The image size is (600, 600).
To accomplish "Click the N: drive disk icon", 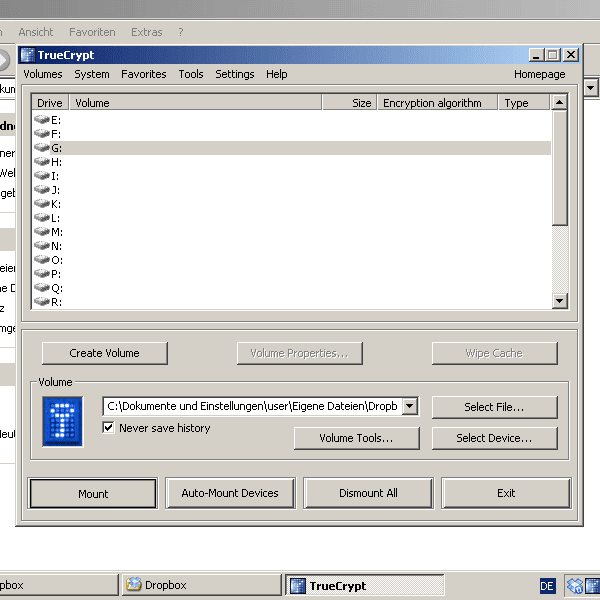I will pyautogui.click(x=42, y=246).
